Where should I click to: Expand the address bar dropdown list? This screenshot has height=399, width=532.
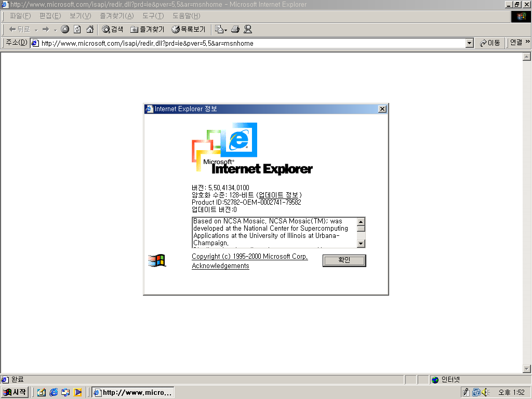click(x=470, y=44)
